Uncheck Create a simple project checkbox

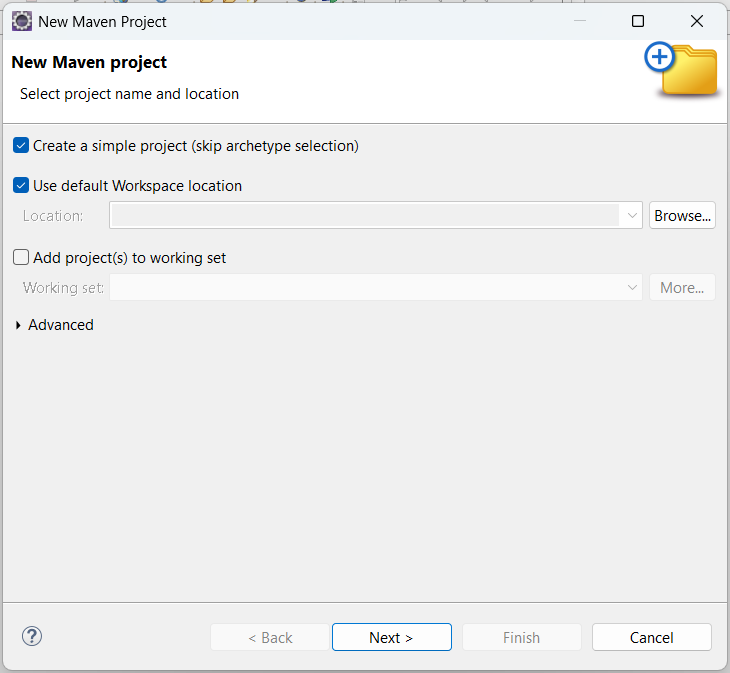click(21, 146)
